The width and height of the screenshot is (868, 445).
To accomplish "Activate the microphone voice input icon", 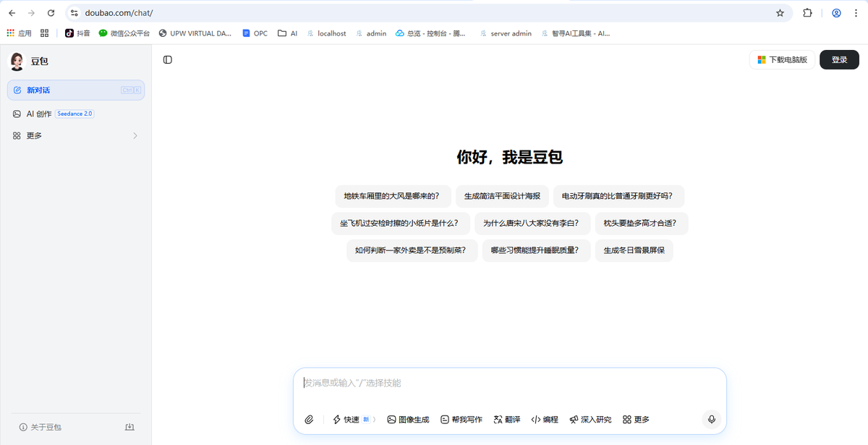I will coord(711,419).
